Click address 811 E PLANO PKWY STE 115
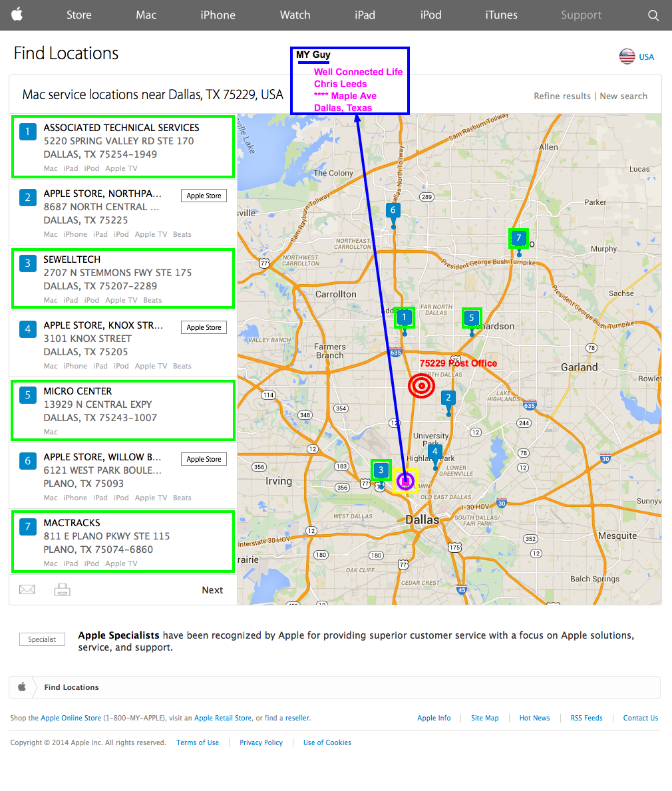The image size is (672, 791). click(106, 536)
